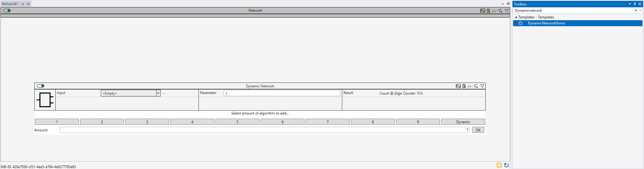Confirm amount with the OK button
This screenshot has height=169, width=644.
(x=478, y=130)
